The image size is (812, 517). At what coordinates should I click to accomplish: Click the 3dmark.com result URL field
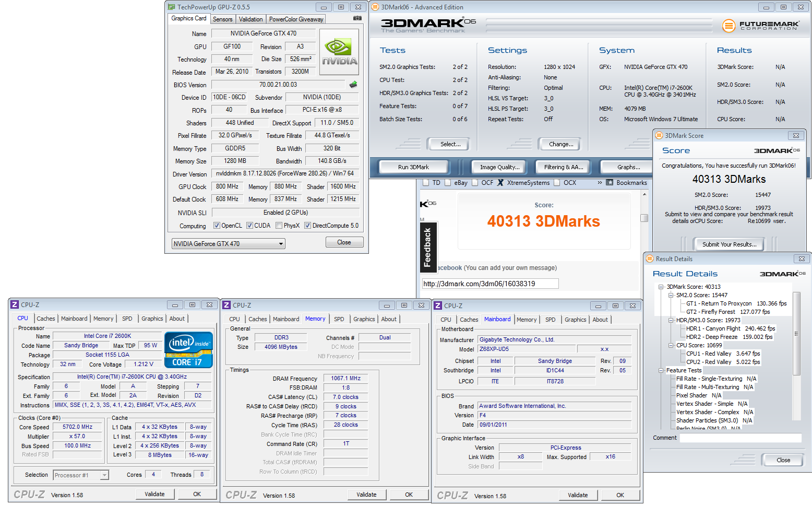click(490, 284)
